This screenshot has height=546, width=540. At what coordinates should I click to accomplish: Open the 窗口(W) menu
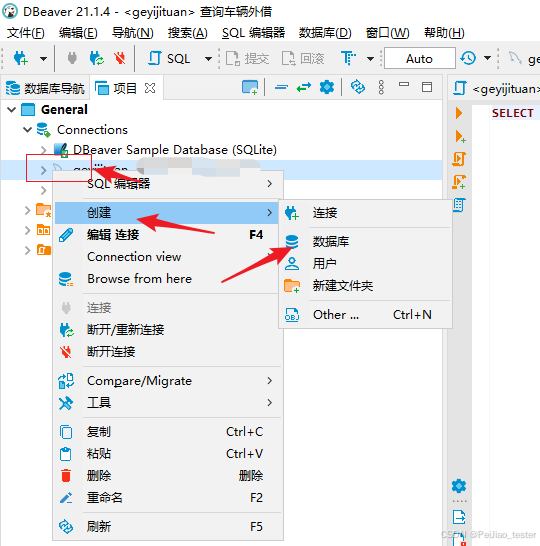(x=388, y=33)
